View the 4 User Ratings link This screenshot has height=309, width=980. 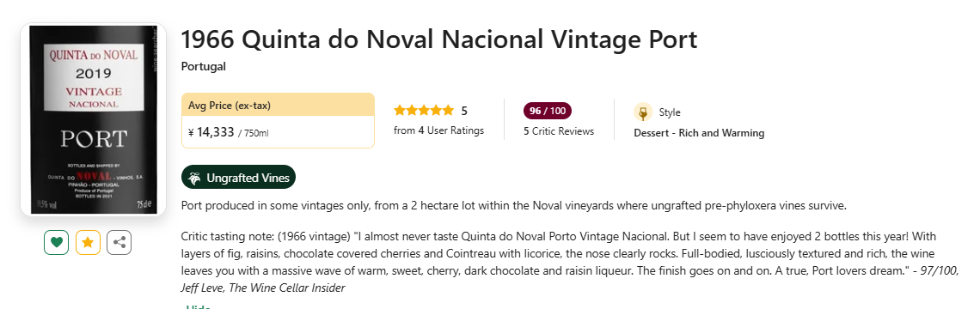[x=438, y=131]
